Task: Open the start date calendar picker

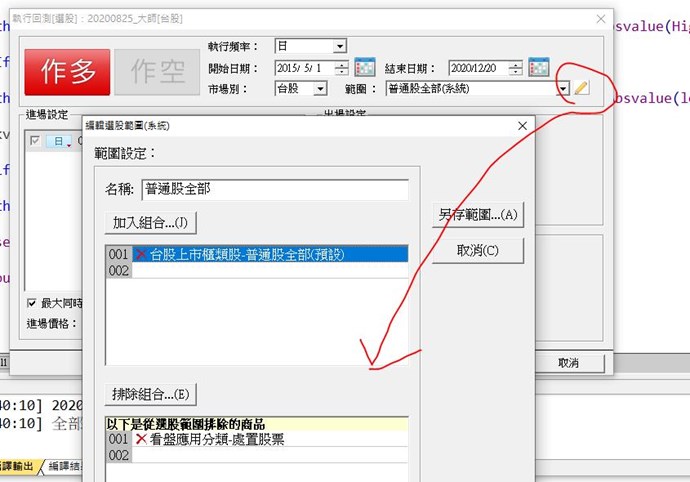Action: point(364,68)
